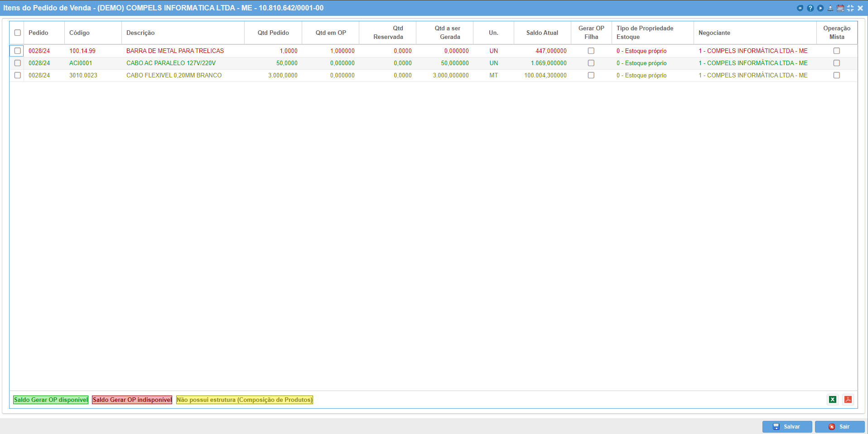The height and width of the screenshot is (434, 868).
Task: Open the notifications bell icon
Action: (x=830, y=8)
